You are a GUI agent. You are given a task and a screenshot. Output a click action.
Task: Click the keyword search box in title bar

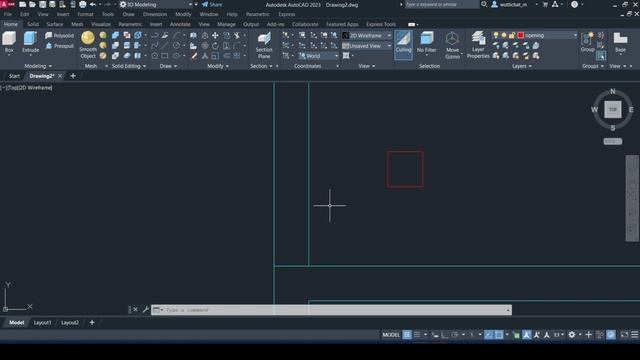point(441,4)
